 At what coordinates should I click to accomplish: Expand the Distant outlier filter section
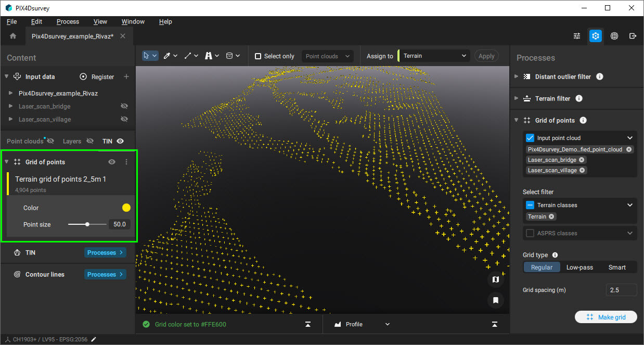point(516,76)
